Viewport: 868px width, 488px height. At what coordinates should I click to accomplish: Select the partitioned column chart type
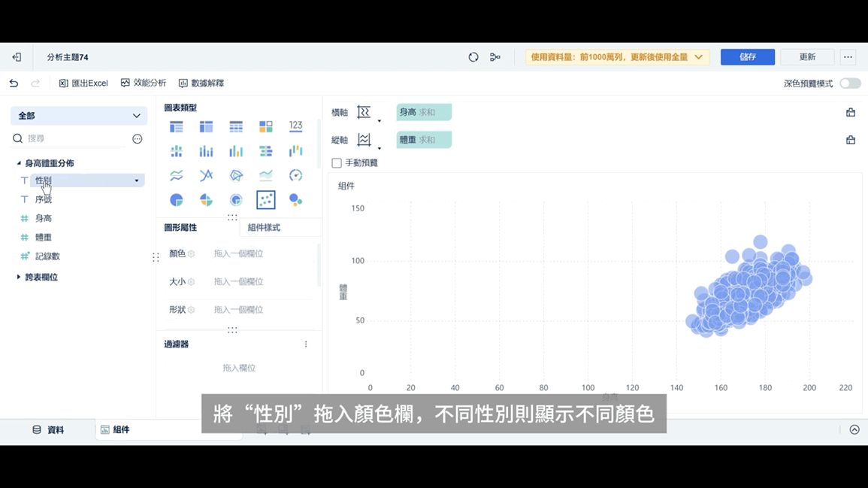click(x=177, y=151)
